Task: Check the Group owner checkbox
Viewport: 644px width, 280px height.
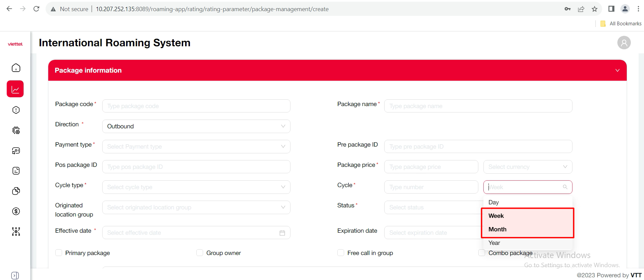Action: pos(200,253)
